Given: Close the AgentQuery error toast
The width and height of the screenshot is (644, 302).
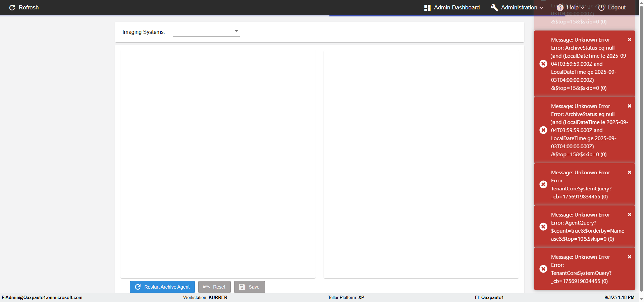Looking at the screenshot, I should pos(630,215).
